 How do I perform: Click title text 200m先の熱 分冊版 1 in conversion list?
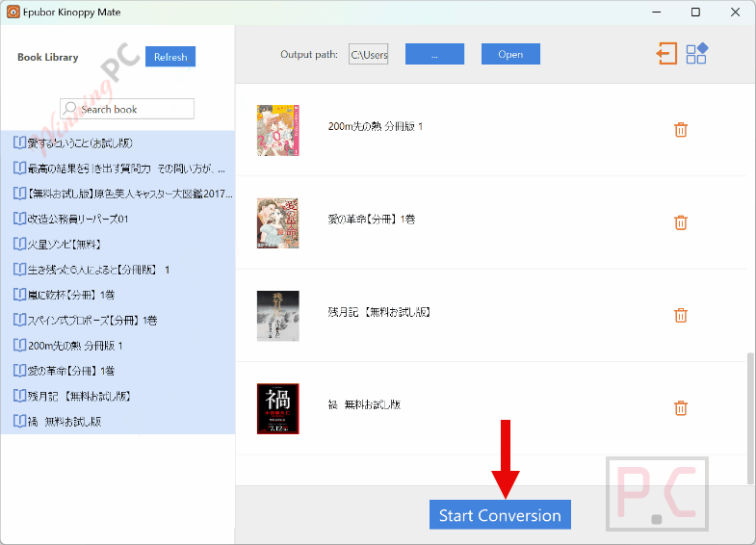(x=375, y=126)
